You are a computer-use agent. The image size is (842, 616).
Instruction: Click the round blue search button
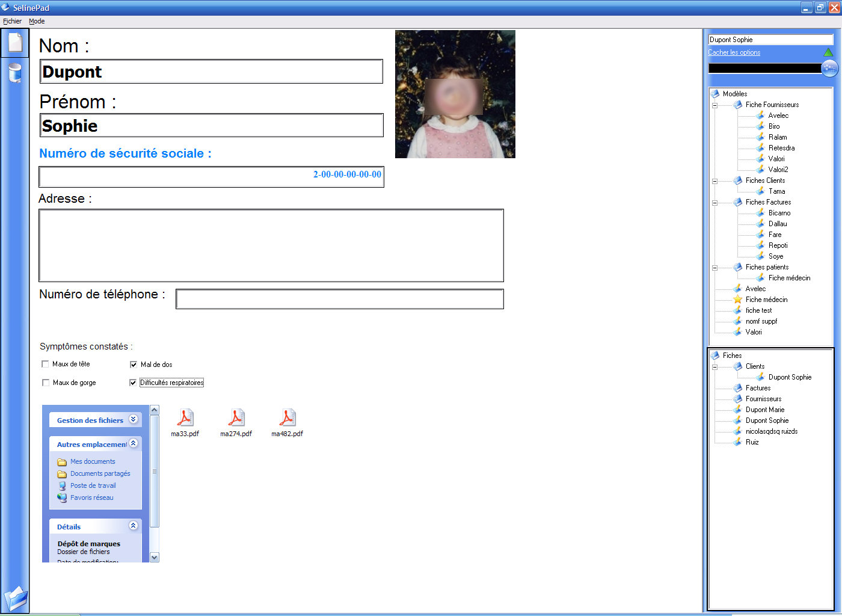829,68
